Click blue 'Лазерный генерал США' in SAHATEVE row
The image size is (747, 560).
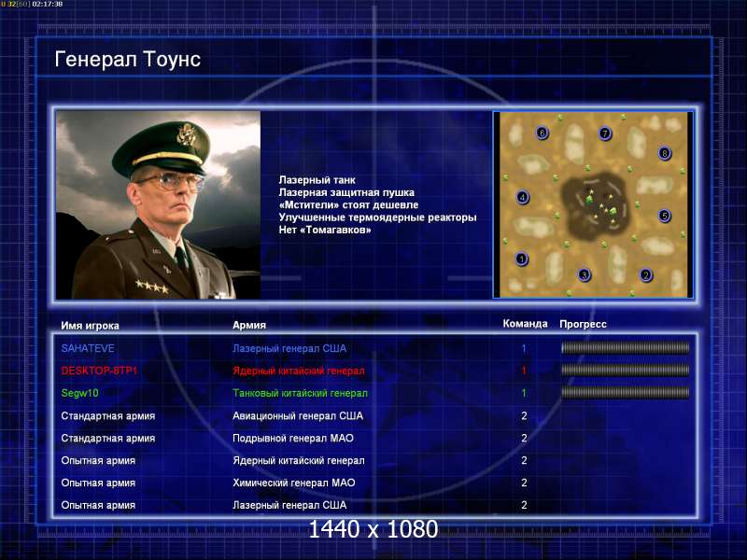[289, 348]
